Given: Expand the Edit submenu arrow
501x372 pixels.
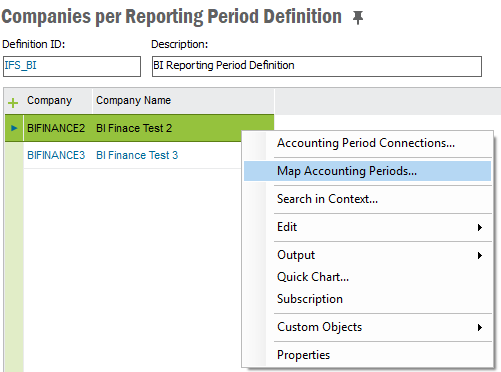Looking at the screenshot, I should (x=480, y=227).
